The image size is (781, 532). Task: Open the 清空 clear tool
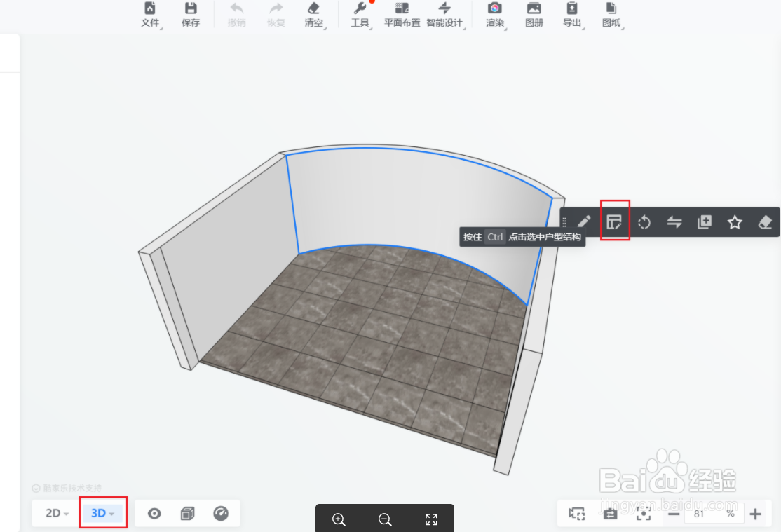[x=314, y=15]
